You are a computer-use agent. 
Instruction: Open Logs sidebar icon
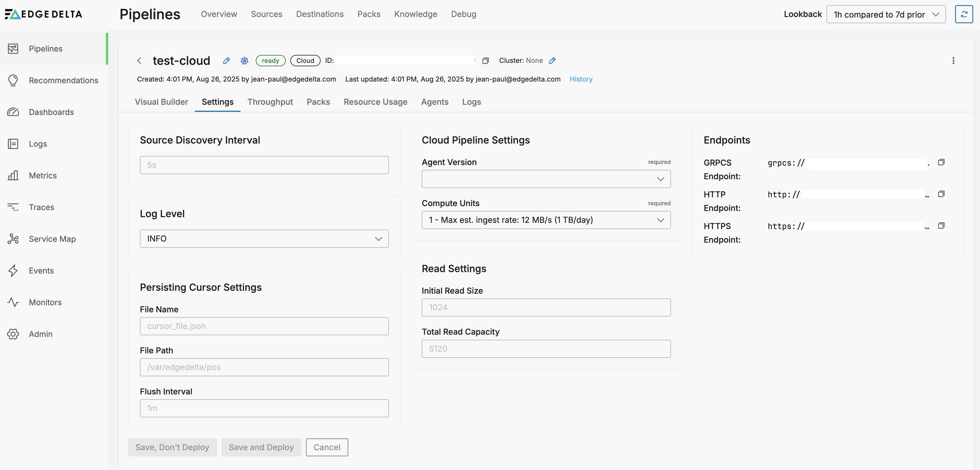pyautogui.click(x=13, y=144)
